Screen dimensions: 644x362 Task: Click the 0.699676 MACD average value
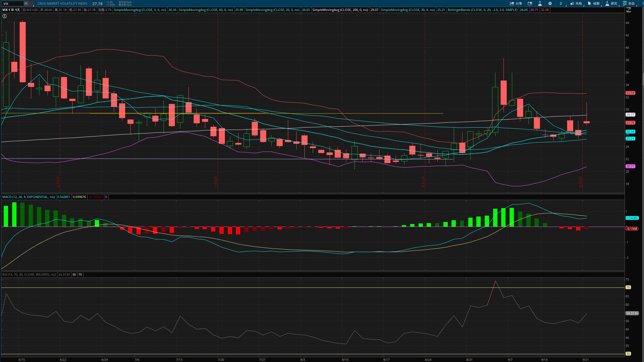(x=79, y=197)
